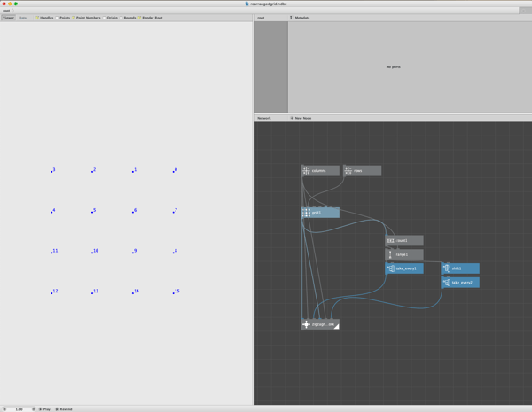532x412 pixels.
Task: Toggle the Render Root checkbox
Action: [139, 18]
